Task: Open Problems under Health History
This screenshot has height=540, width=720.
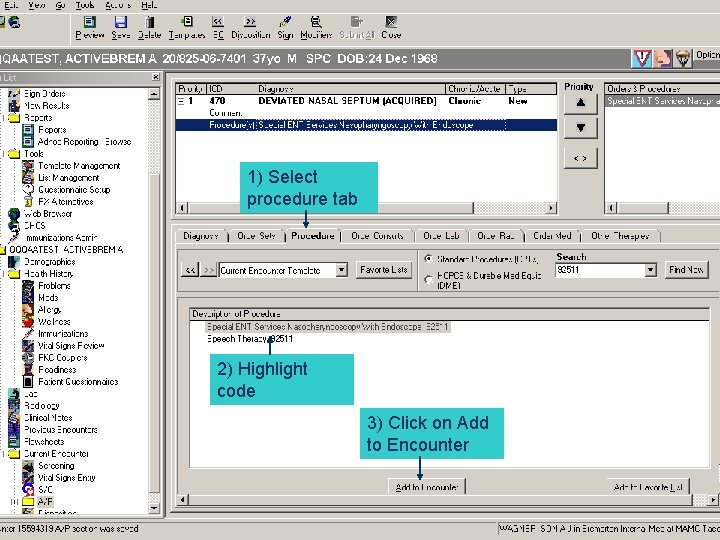Action: (x=54, y=286)
